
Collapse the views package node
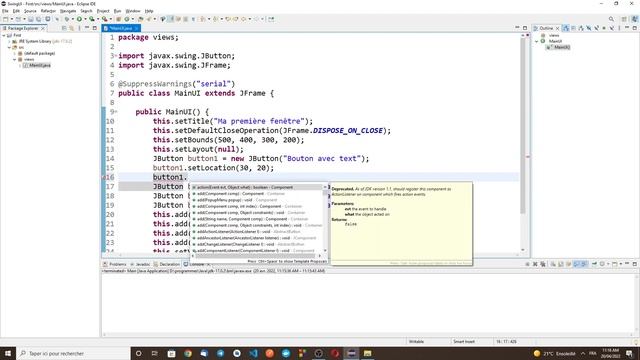click(14, 59)
